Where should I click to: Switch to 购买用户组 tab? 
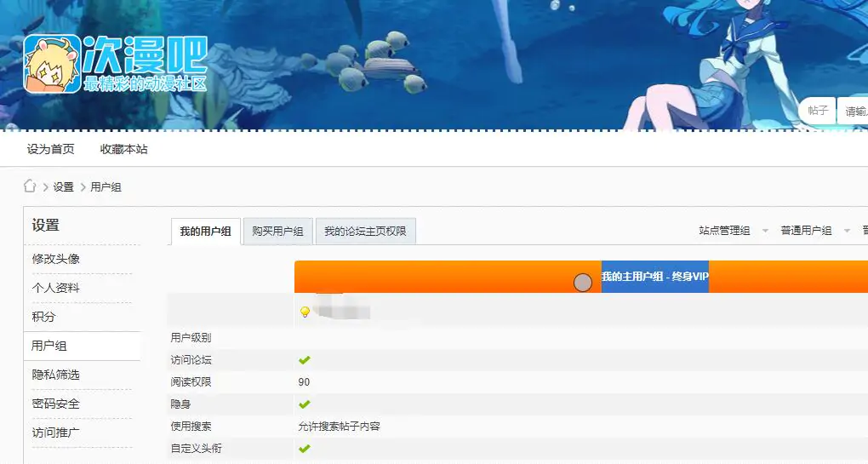278,231
